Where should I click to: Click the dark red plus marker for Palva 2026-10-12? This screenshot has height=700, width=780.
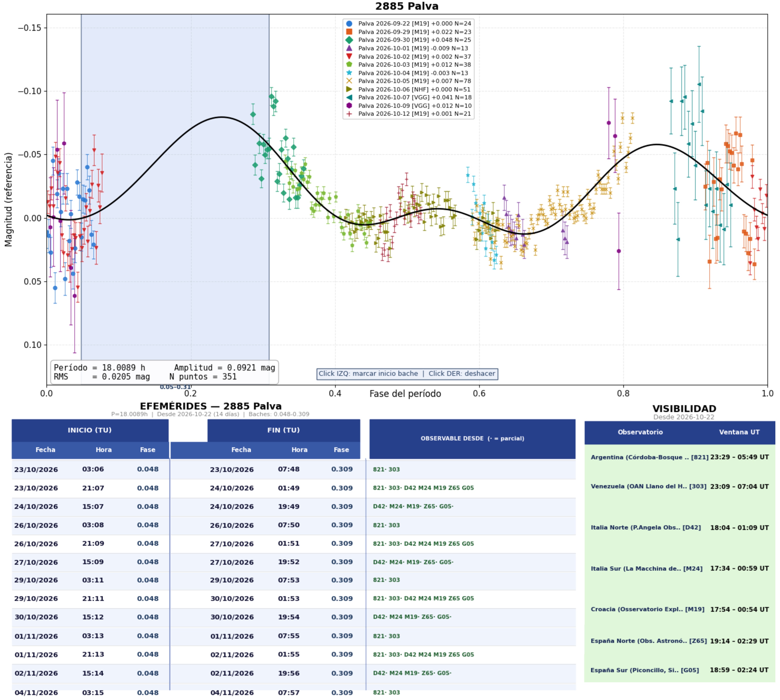[349, 114]
